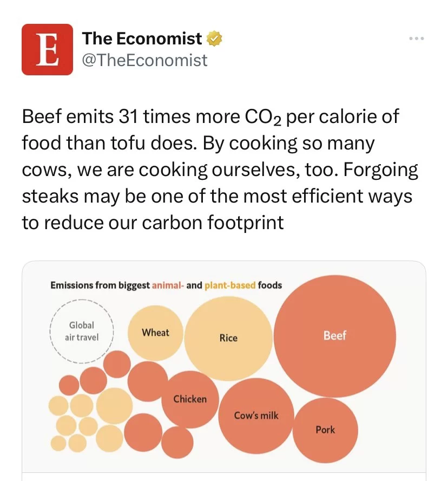Click the Pork circle
448x481 pixels.
[x=325, y=430]
